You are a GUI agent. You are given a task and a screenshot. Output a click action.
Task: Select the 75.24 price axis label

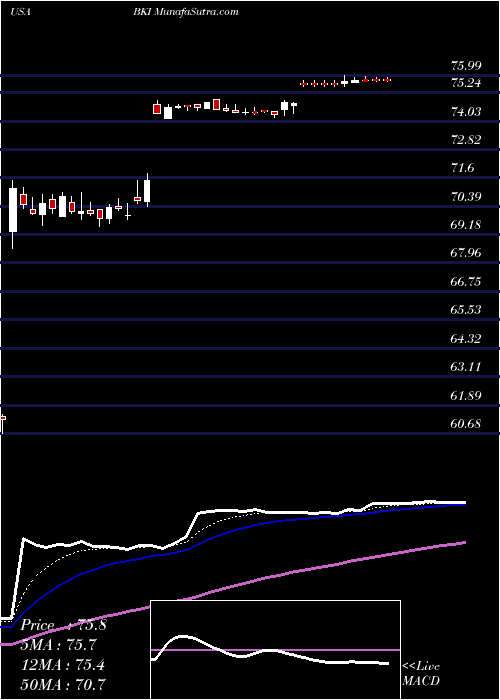tap(466, 83)
